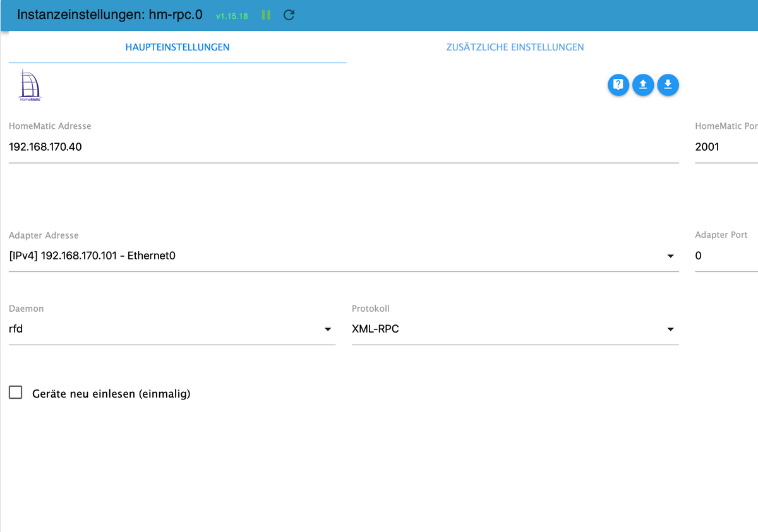
Task: Open the Adapter Adresse dropdown
Action: [344, 256]
